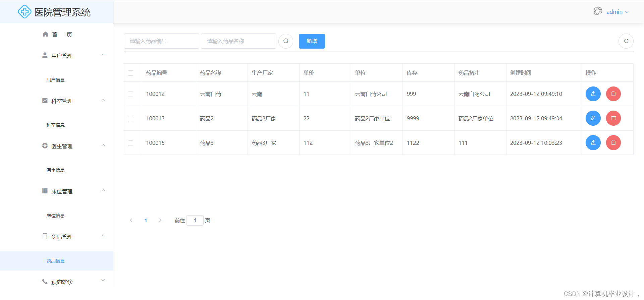
Task: Click the 预约就诊 phone icon
Action: pos(45,282)
